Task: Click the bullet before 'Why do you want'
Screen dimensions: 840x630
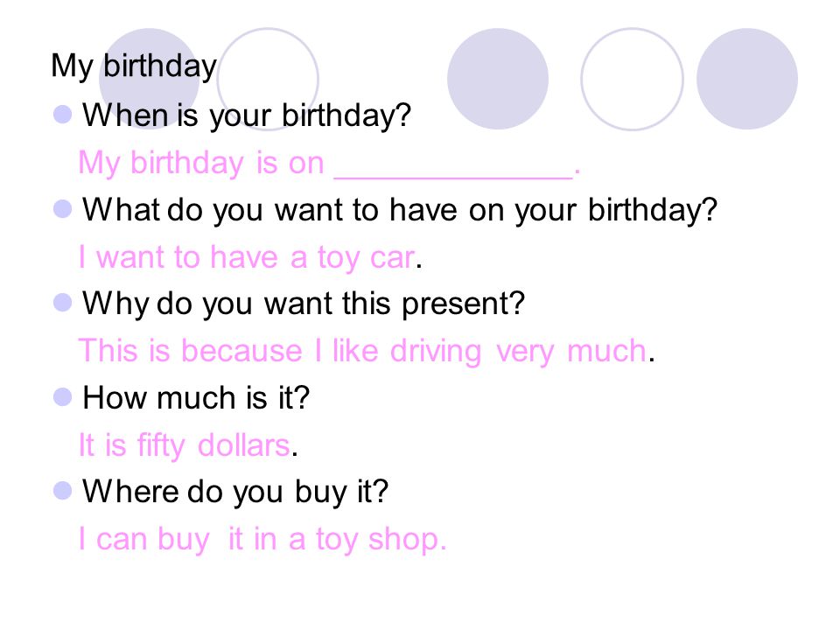Action: 63,303
